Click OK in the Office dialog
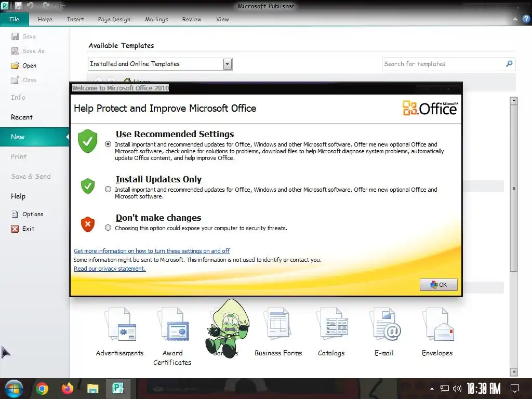532x399 pixels. click(x=438, y=285)
